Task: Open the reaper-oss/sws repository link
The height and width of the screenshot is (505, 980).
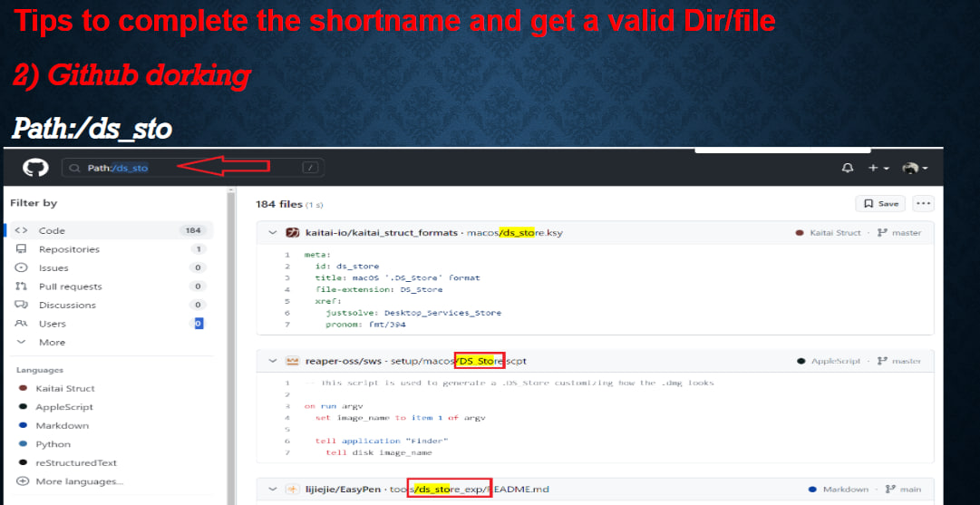Action: pyautogui.click(x=343, y=361)
